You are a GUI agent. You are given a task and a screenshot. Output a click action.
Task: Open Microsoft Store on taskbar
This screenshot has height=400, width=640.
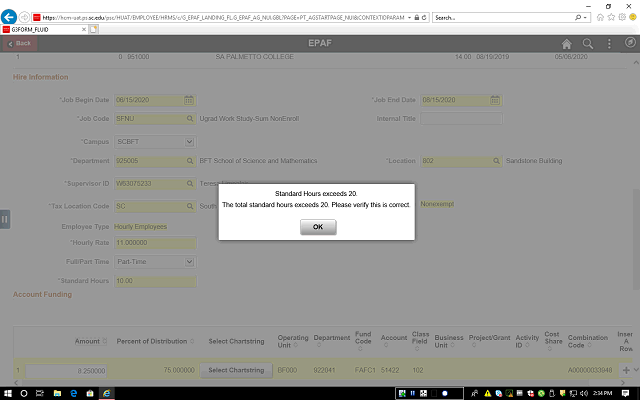point(90,393)
